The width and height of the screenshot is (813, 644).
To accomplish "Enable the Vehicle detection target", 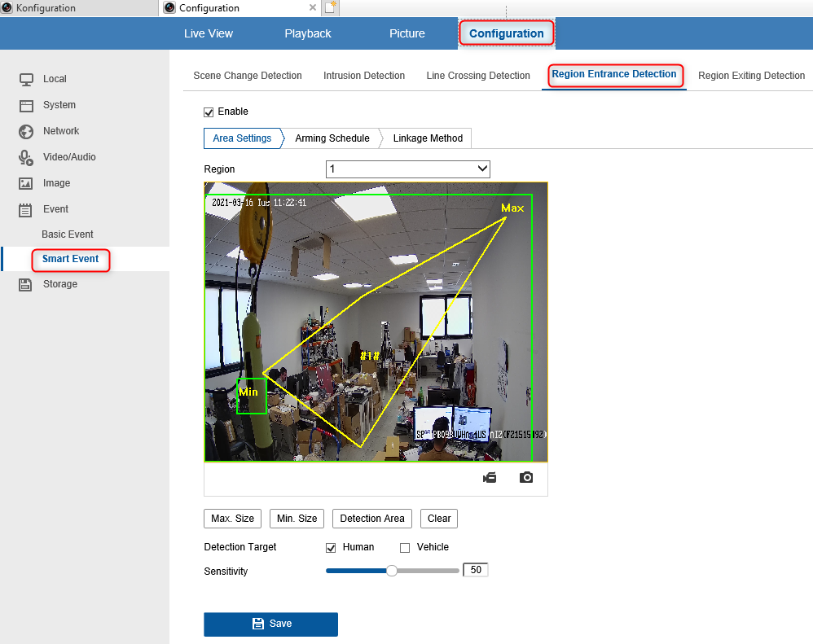I will [405, 548].
